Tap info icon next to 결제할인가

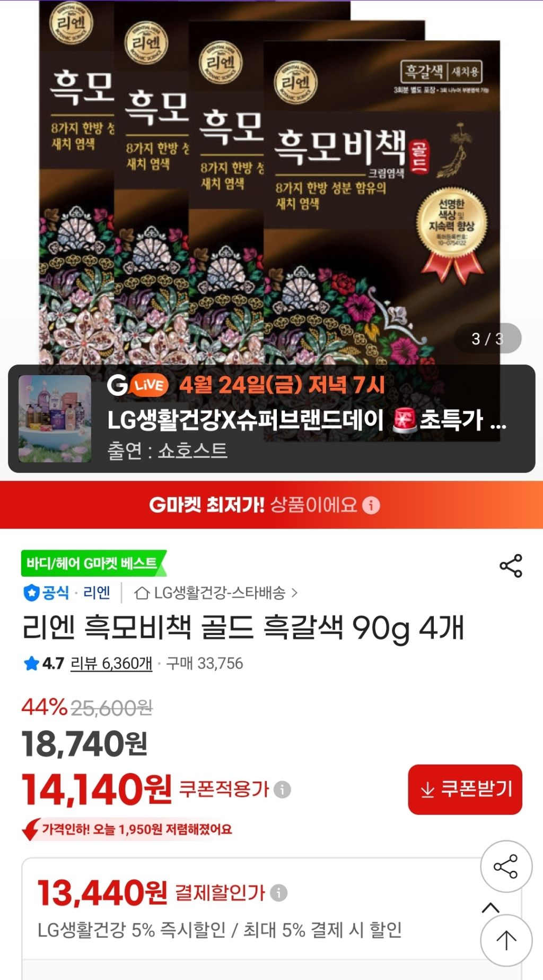279,892
